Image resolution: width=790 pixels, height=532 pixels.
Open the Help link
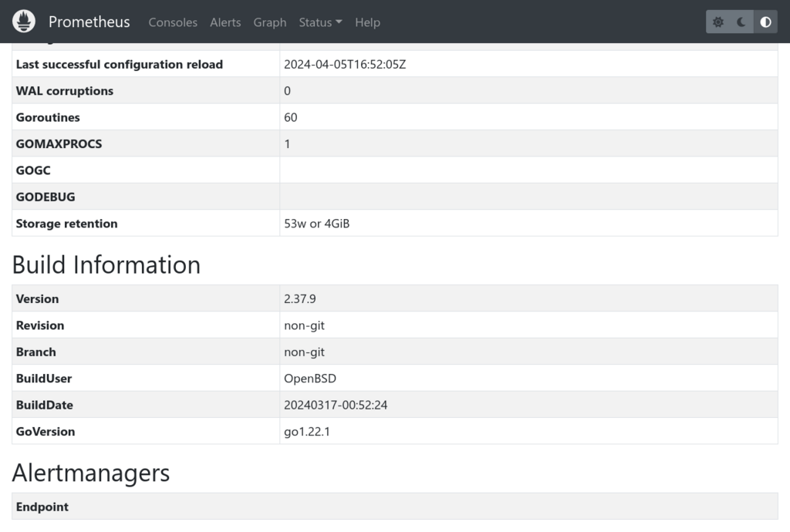point(367,22)
